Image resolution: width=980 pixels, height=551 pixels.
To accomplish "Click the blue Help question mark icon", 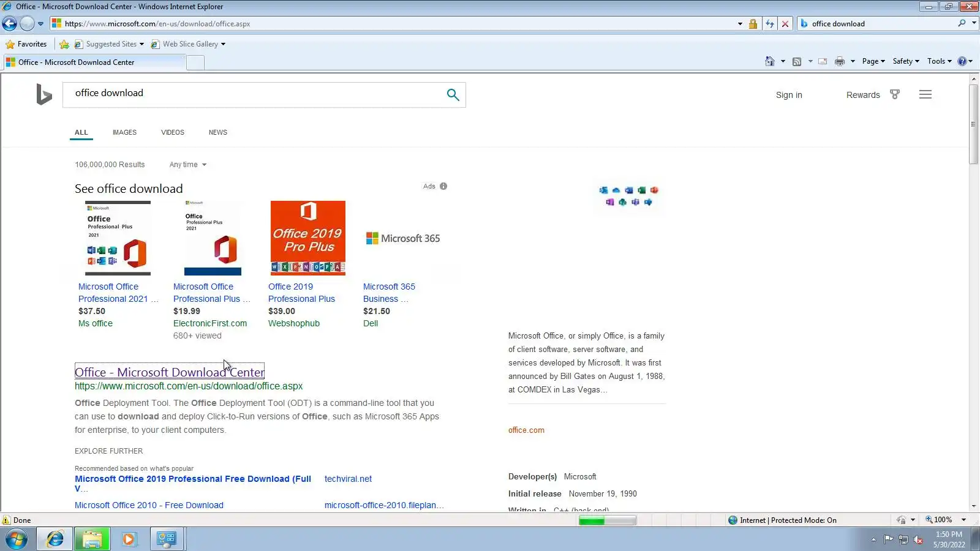I will click(x=962, y=61).
